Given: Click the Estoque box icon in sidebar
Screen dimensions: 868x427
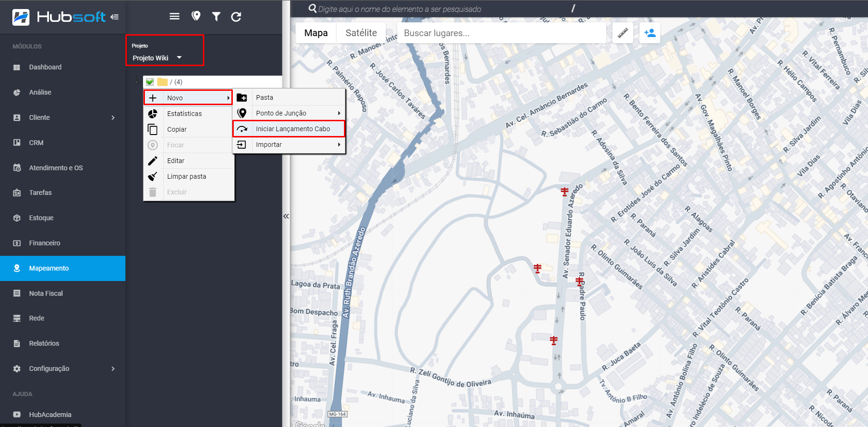Looking at the screenshot, I should pos(17,218).
